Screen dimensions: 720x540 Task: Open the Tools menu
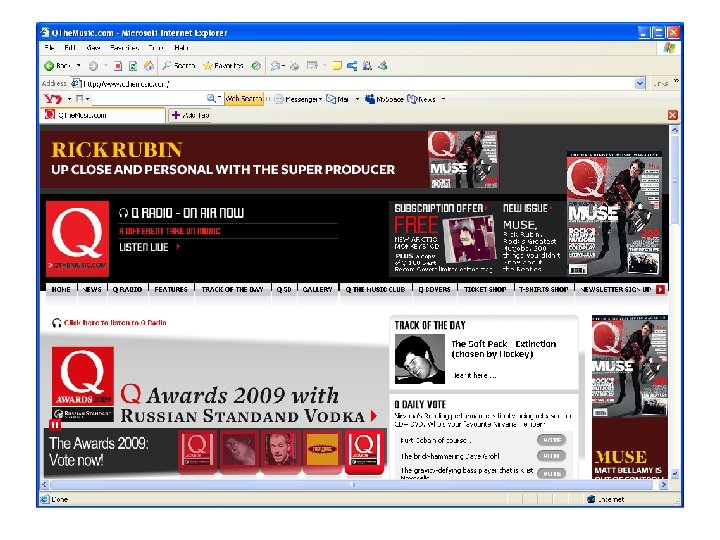point(156,48)
